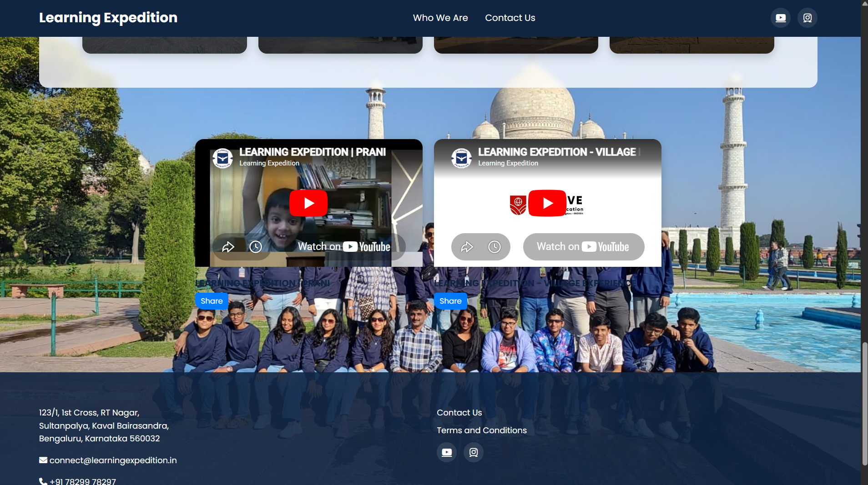Play the VILLAGE experience video

547,203
